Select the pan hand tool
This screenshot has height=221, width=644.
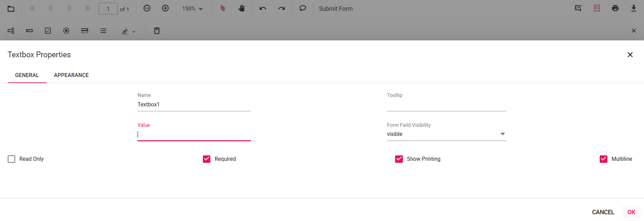pyautogui.click(x=242, y=8)
